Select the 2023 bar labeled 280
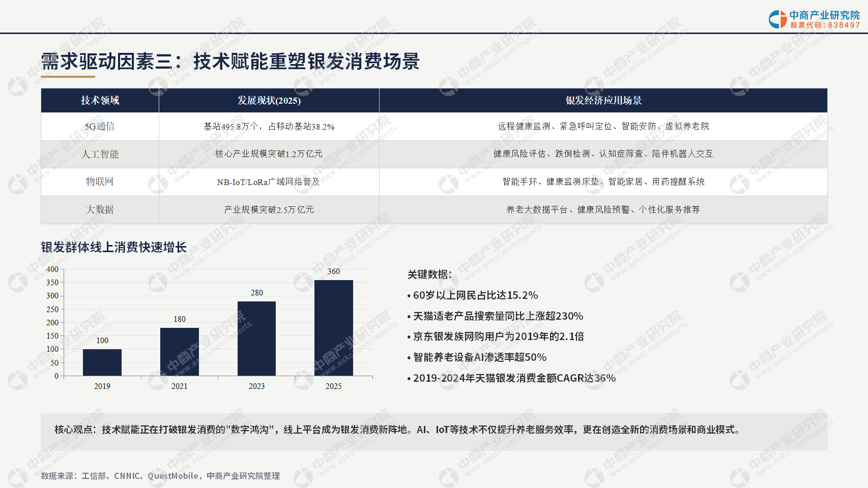 coord(256,339)
